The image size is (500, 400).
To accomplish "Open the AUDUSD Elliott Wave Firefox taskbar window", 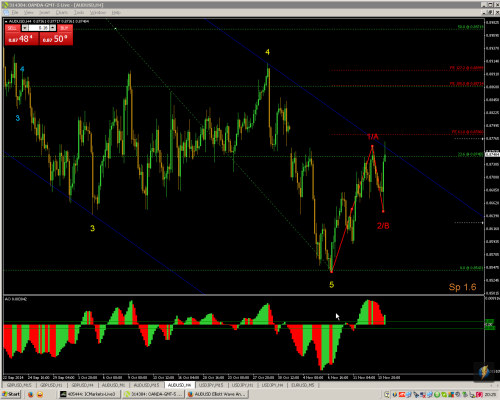I will (x=217, y=395).
